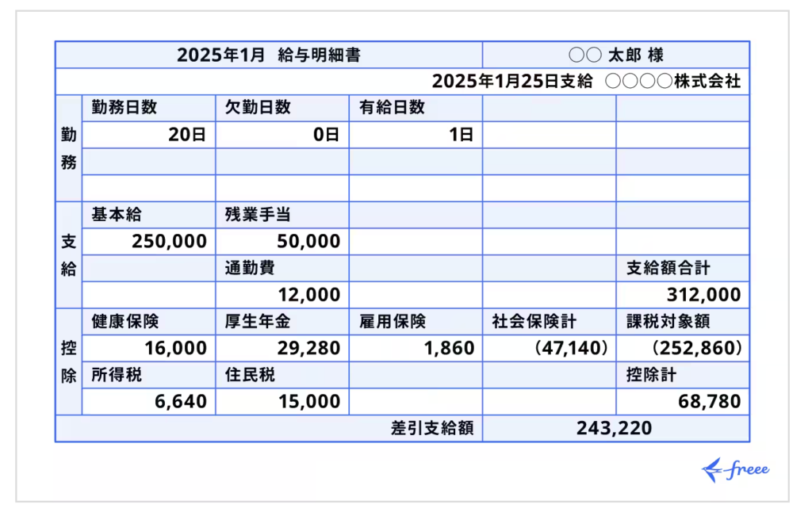This screenshot has width=812, height=516.
Task: Select the 基本給 amount 250,000
Action: 170,242
